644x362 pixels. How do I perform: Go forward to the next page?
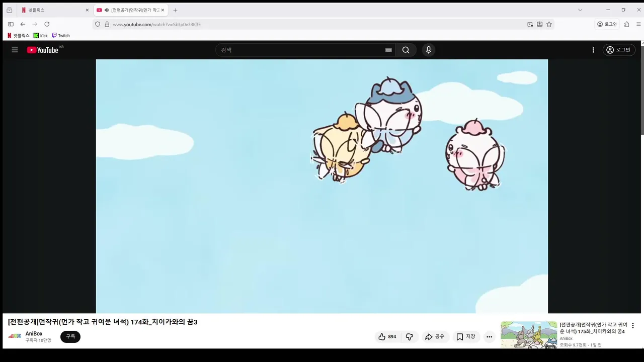coord(35,24)
